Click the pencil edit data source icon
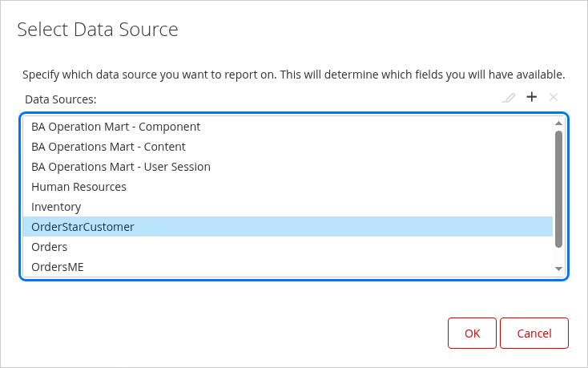 pyautogui.click(x=508, y=98)
